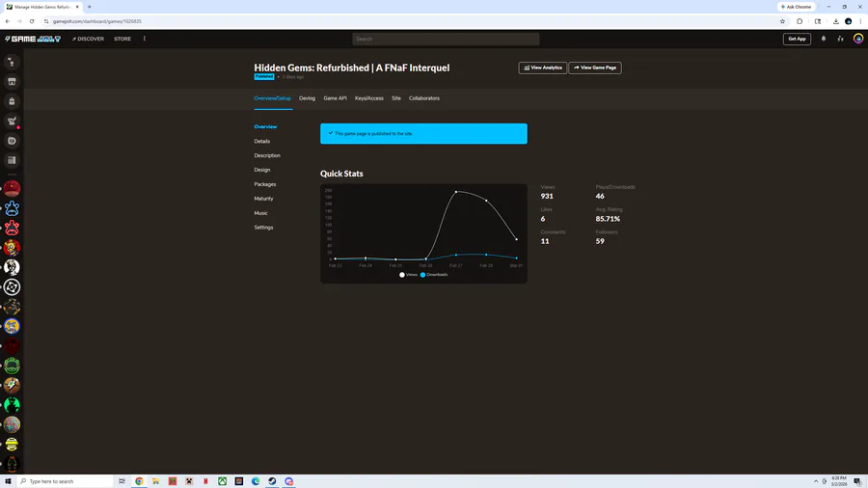Switch to the Collaborators tab

(424, 98)
